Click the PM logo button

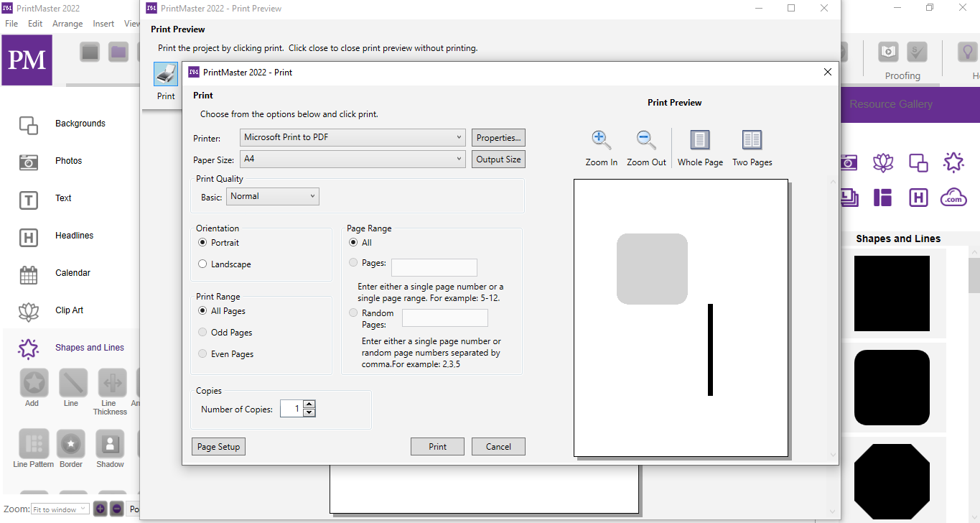click(x=27, y=60)
